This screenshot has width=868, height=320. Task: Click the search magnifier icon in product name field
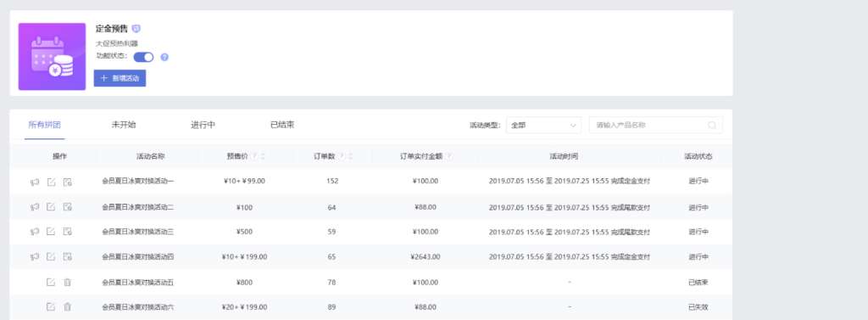pyautogui.click(x=712, y=126)
